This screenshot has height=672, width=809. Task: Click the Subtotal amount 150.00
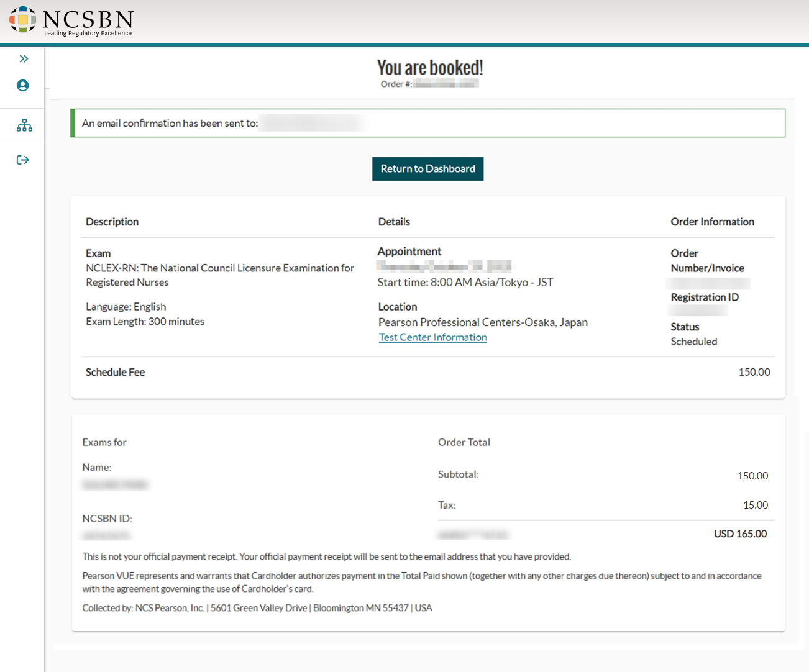point(752,476)
